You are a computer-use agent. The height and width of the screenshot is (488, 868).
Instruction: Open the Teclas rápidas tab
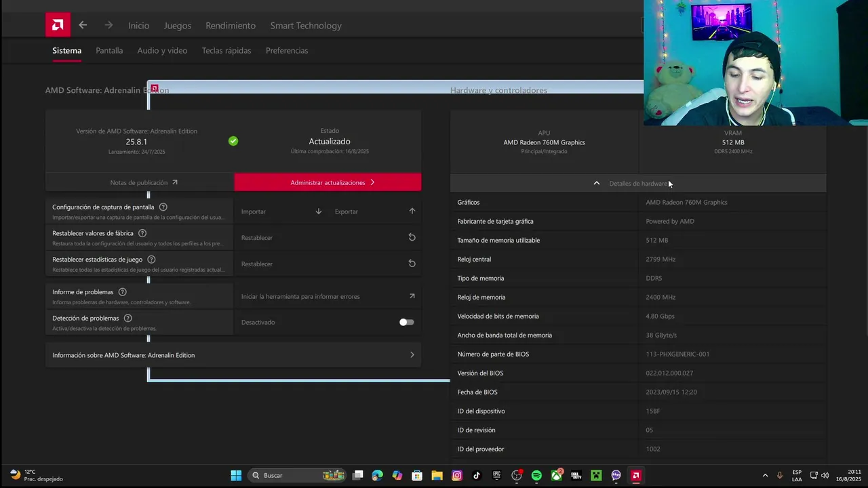point(226,51)
